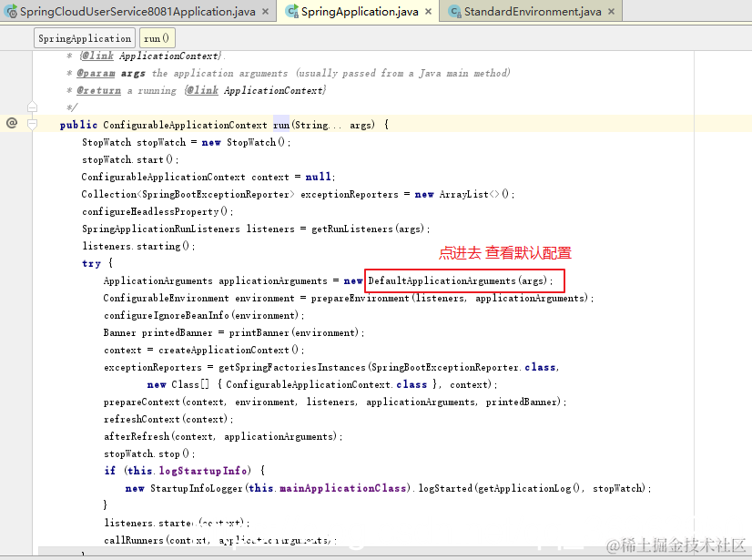752x560 pixels.
Task: Click the ConfigurableApplicationContext return type
Action: 185,125
